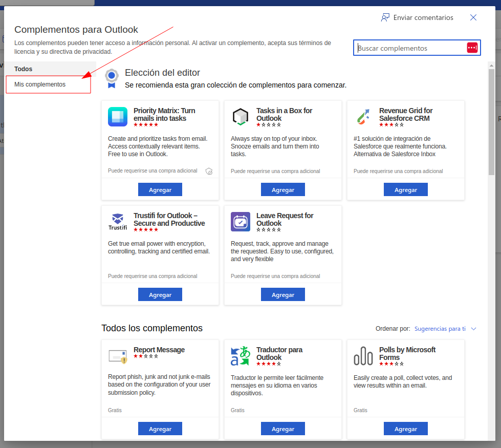Close the Complementos para Outlook dialog

[x=473, y=18]
